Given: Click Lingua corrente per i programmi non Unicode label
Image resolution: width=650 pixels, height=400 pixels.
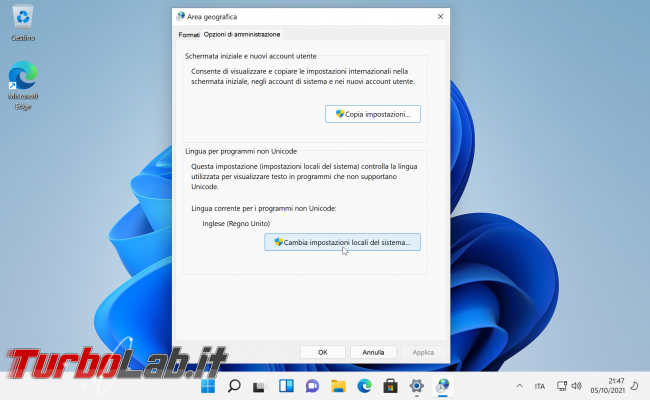Looking at the screenshot, I should [264, 208].
